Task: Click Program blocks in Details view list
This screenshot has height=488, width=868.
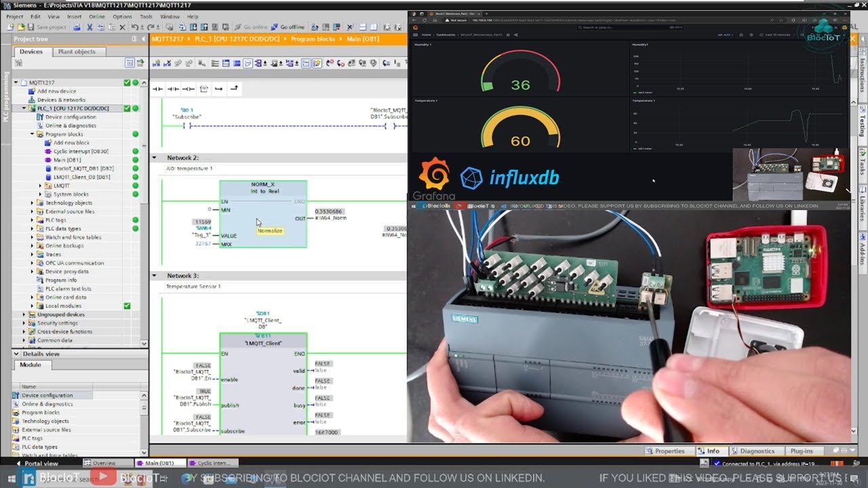Action: coord(41,413)
